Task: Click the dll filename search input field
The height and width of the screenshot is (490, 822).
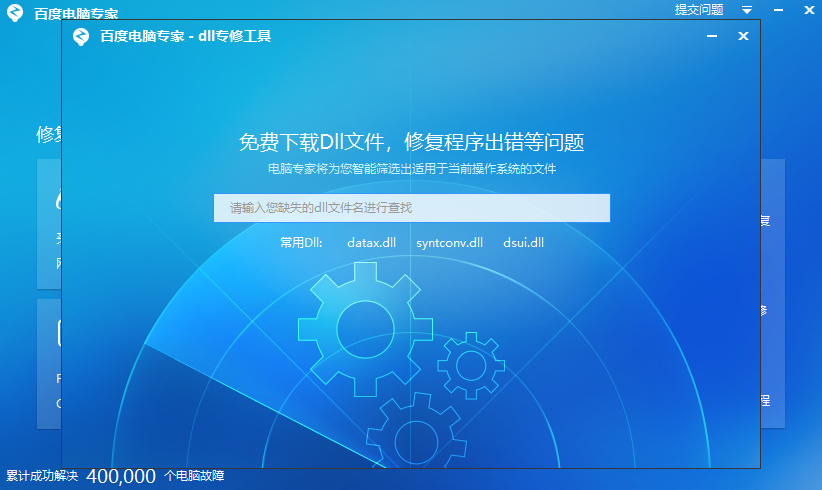Action: click(x=412, y=208)
